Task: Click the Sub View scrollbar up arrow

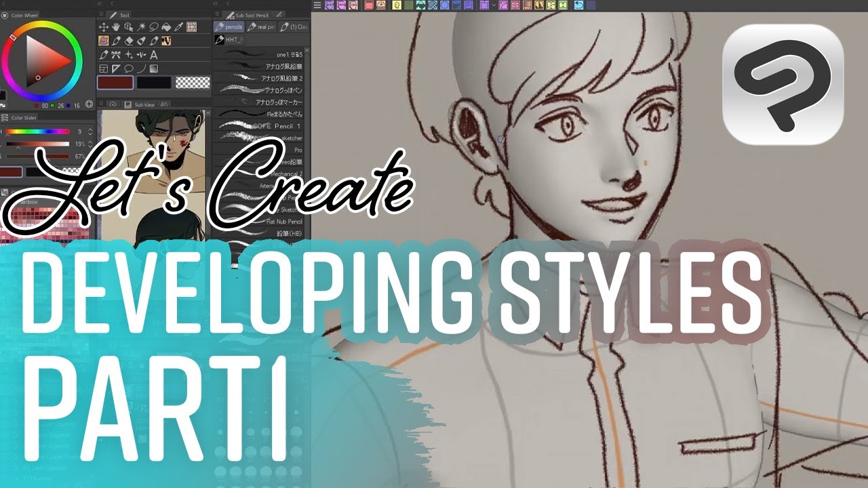Action: 207,113
